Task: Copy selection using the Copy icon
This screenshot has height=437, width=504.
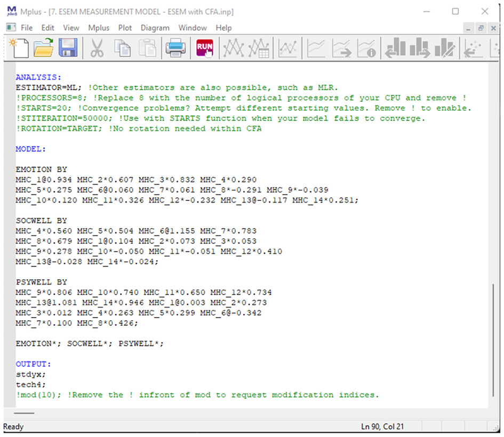Action: 123,49
